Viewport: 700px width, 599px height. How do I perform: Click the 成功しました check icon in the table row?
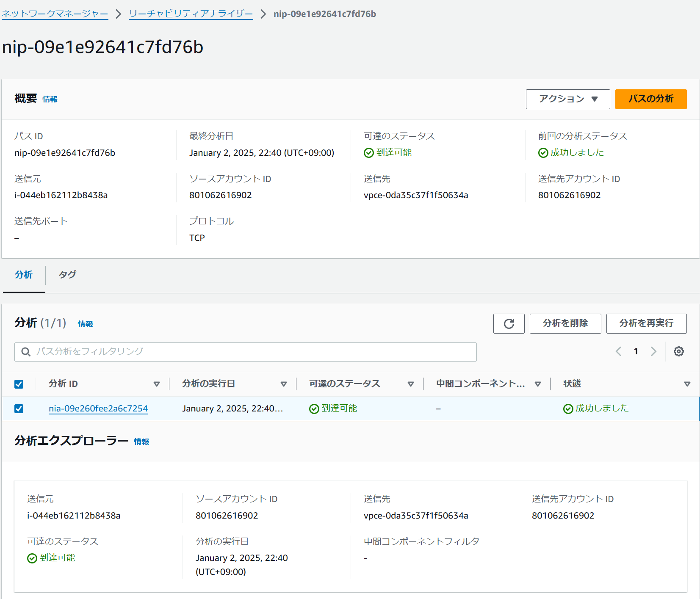(x=568, y=409)
